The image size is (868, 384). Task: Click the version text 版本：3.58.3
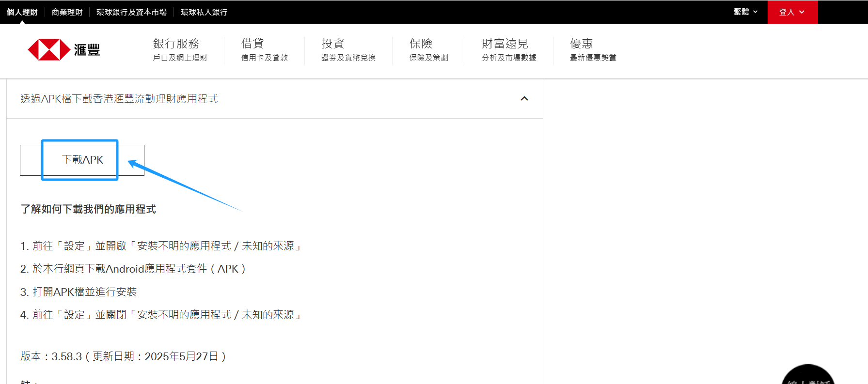(123, 356)
